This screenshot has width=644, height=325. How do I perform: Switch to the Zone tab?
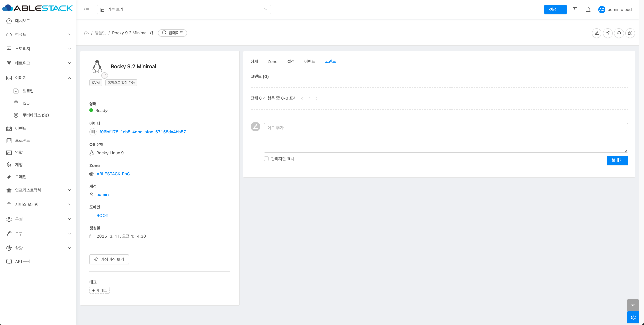click(x=272, y=62)
